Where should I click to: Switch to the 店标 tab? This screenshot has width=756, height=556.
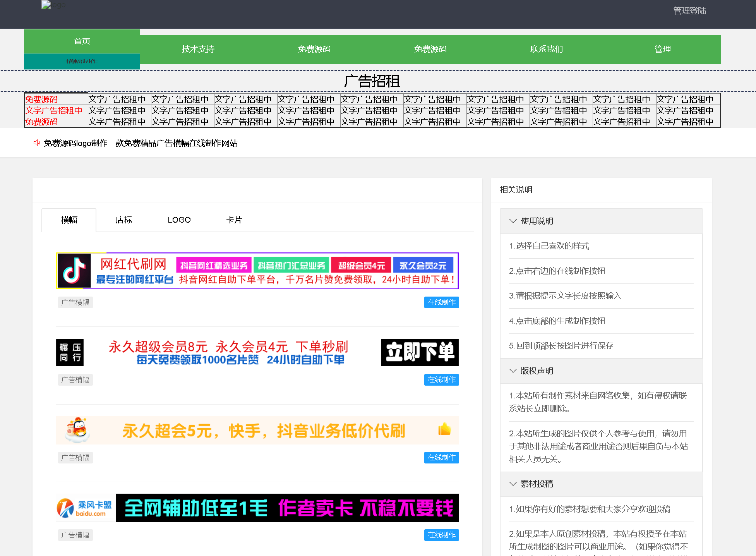tap(123, 220)
